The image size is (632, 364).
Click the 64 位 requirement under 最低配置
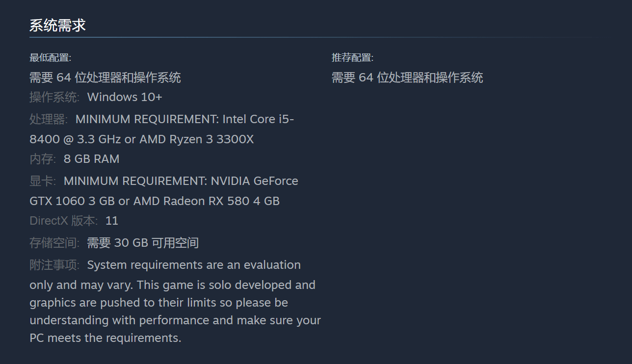[105, 78]
